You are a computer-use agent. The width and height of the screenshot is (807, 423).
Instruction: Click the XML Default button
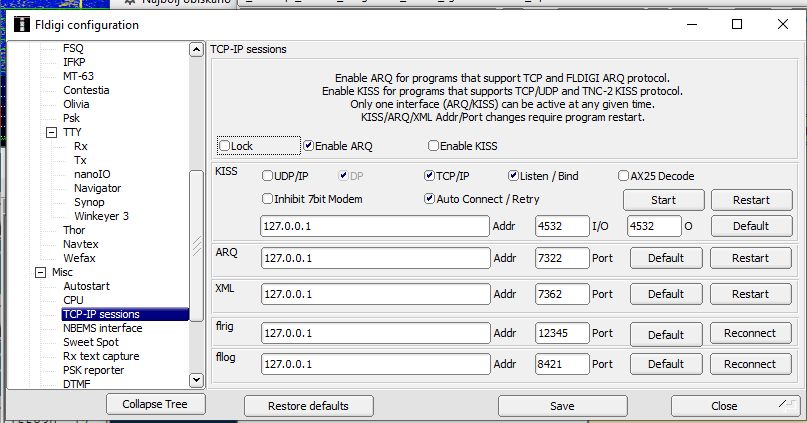(666, 294)
